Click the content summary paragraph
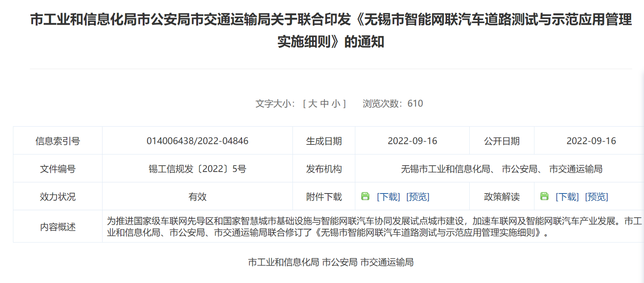Screen dimensions: 644x283 (375, 227)
